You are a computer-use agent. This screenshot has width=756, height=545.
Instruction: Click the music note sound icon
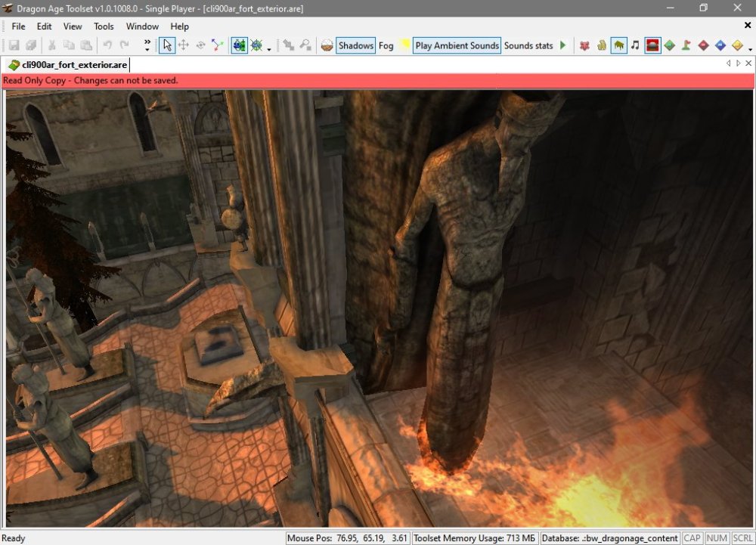pyautogui.click(x=635, y=45)
